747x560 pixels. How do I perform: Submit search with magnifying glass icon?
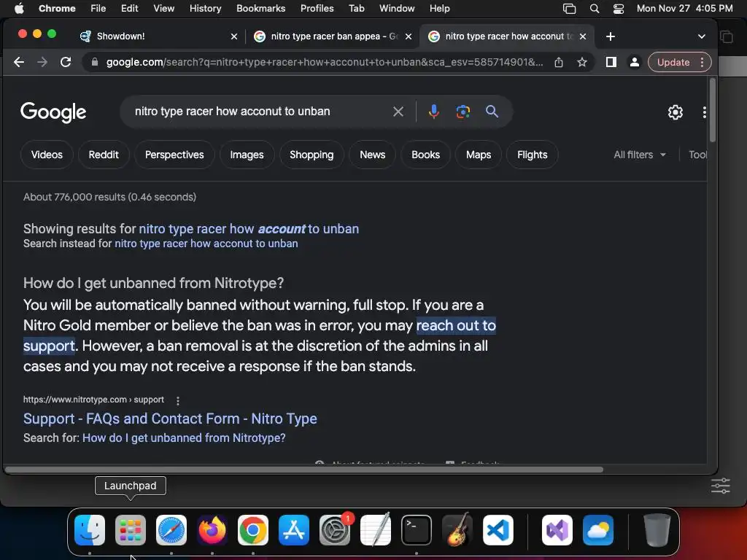click(492, 112)
